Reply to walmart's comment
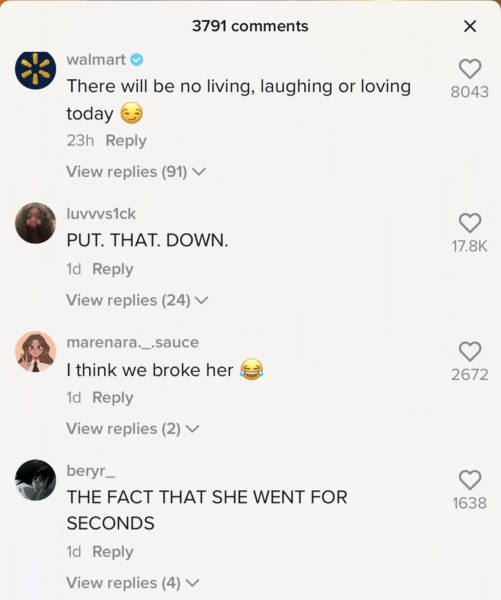This screenshot has width=501, height=600. [126, 141]
